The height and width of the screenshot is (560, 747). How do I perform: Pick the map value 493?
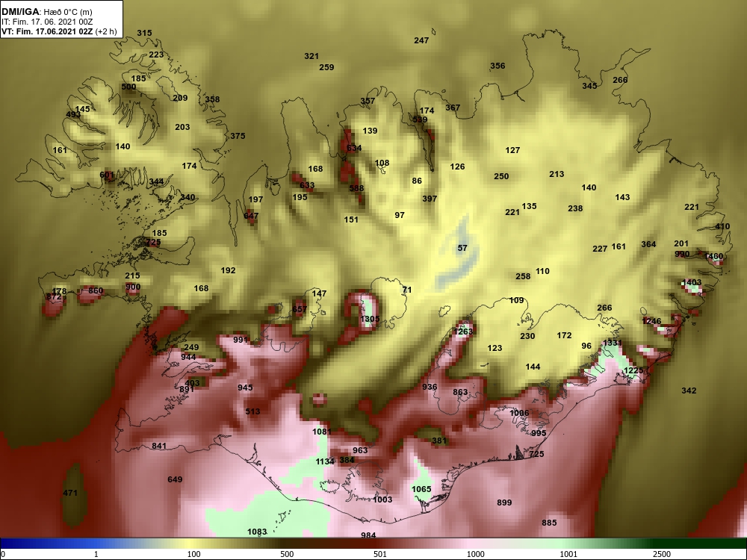tap(73, 115)
